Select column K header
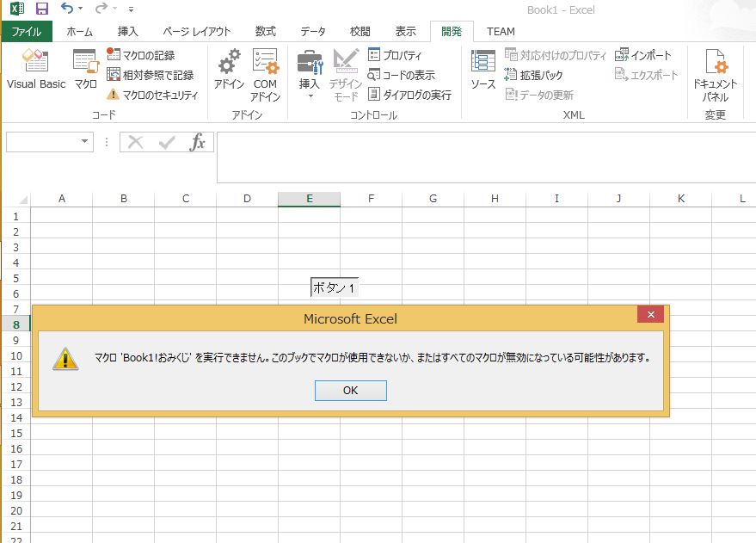This screenshot has width=756, height=543. click(x=681, y=199)
